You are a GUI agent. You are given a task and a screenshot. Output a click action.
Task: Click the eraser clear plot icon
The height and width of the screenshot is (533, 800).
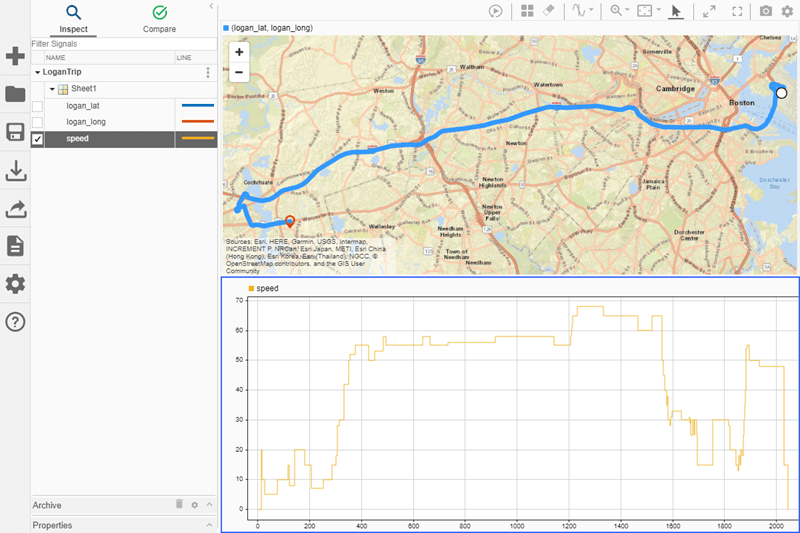(548, 11)
